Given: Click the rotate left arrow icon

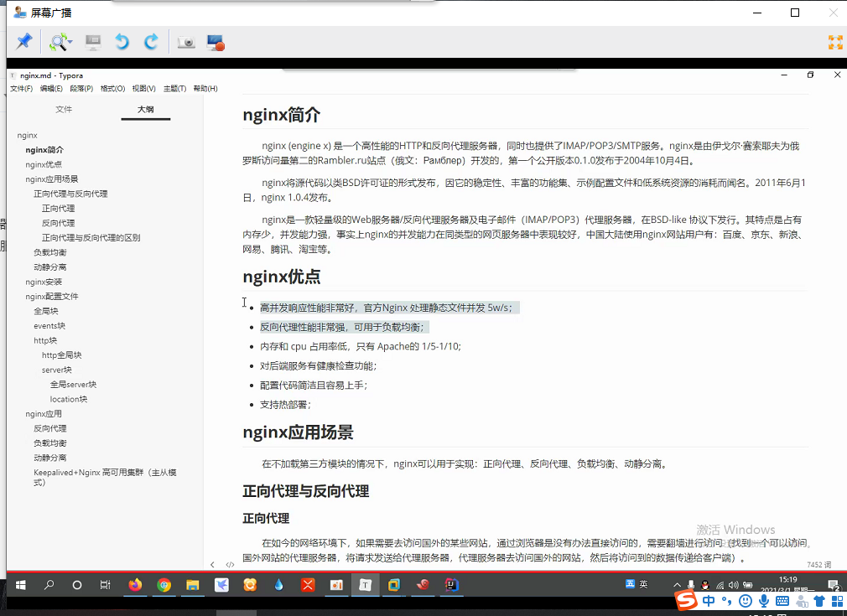Looking at the screenshot, I should point(122,42).
